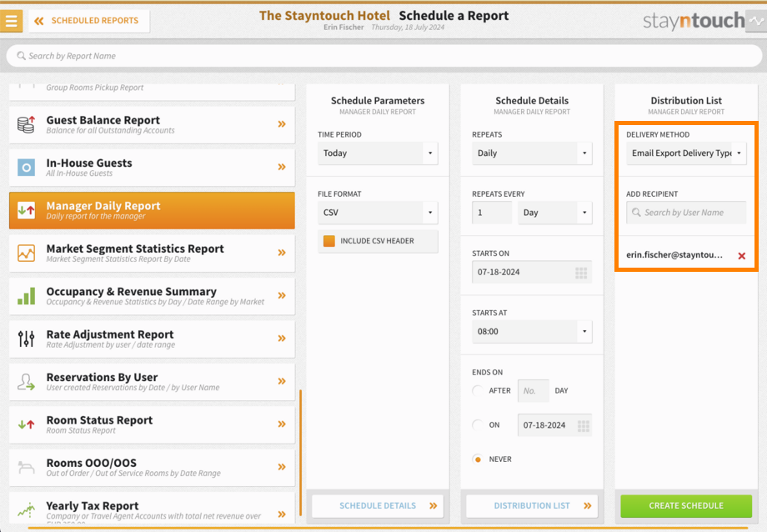Click the Add Recipient search field
The image size is (767, 532).
point(686,213)
